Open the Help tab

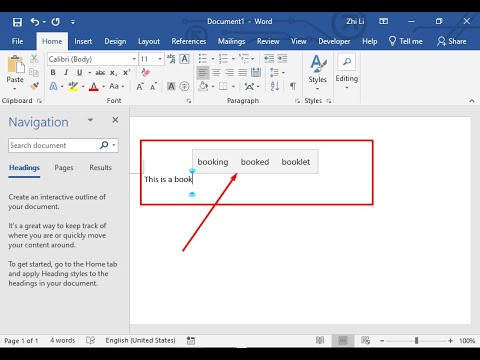pos(370,41)
